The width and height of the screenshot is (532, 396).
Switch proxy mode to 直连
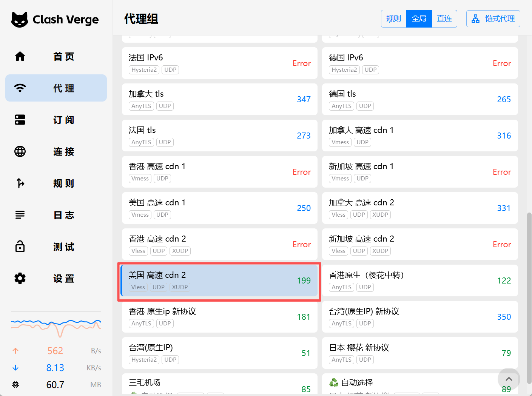click(x=444, y=18)
